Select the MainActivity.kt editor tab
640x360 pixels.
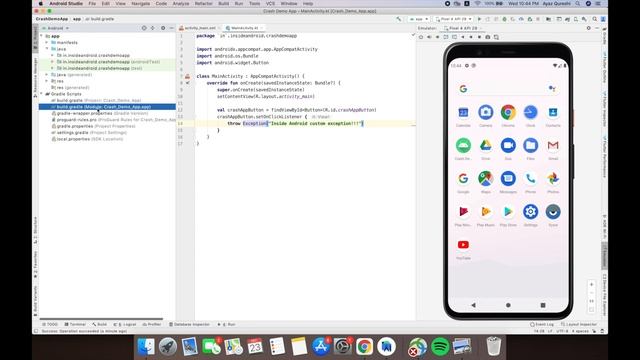(244, 28)
